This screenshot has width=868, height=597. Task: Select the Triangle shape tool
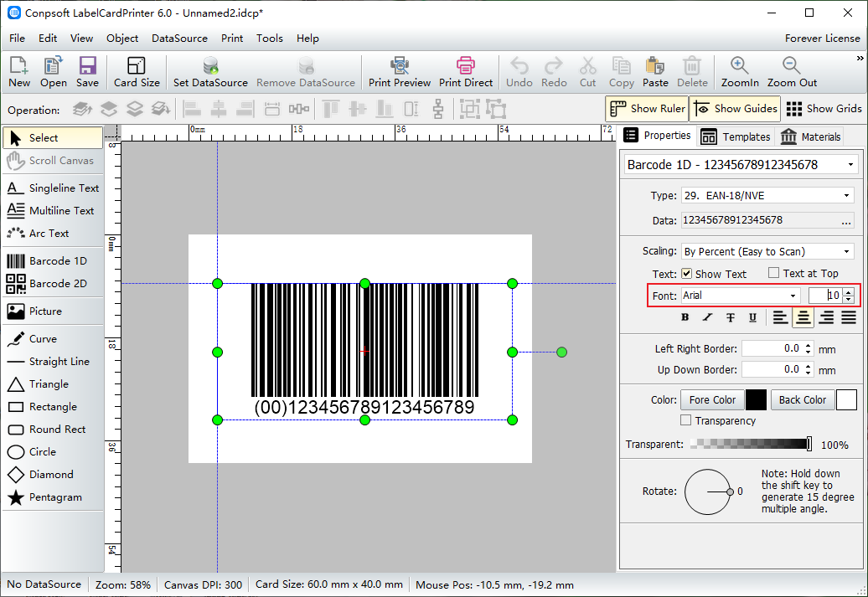point(53,384)
